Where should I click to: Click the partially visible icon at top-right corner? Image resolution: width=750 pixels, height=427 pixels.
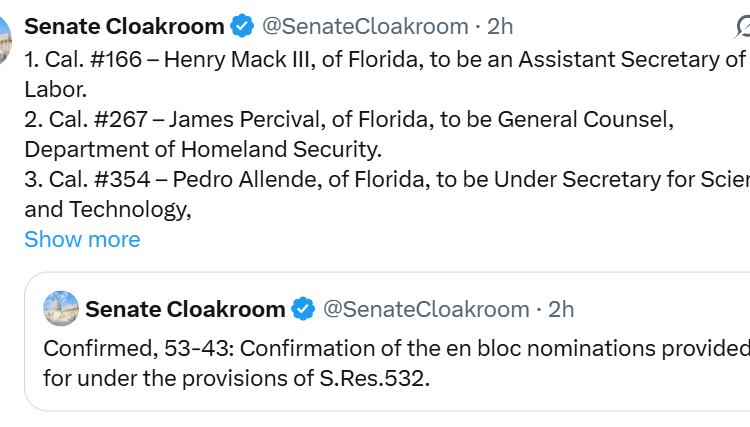(x=742, y=26)
